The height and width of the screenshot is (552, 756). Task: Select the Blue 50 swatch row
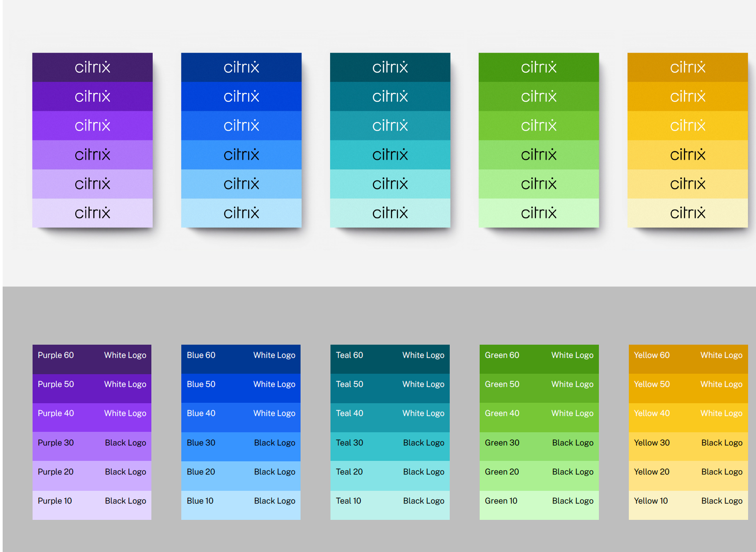(x=241, y=389)
